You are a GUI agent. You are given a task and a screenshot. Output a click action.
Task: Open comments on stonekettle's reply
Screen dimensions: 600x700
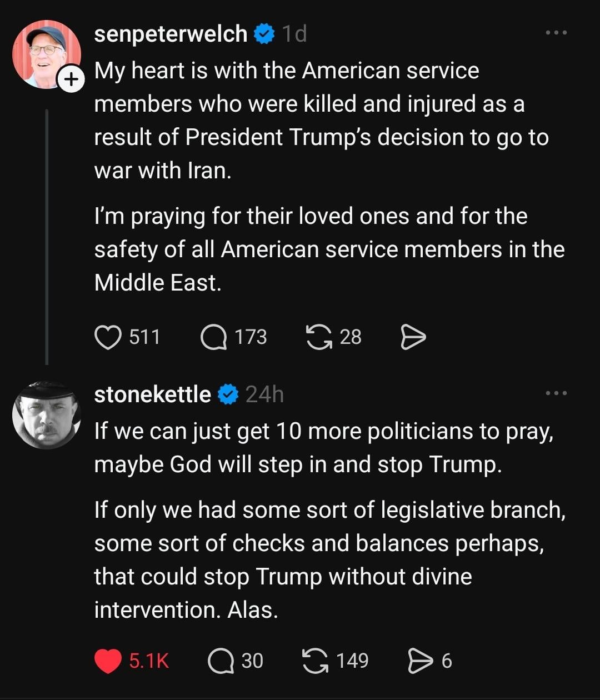221,661
